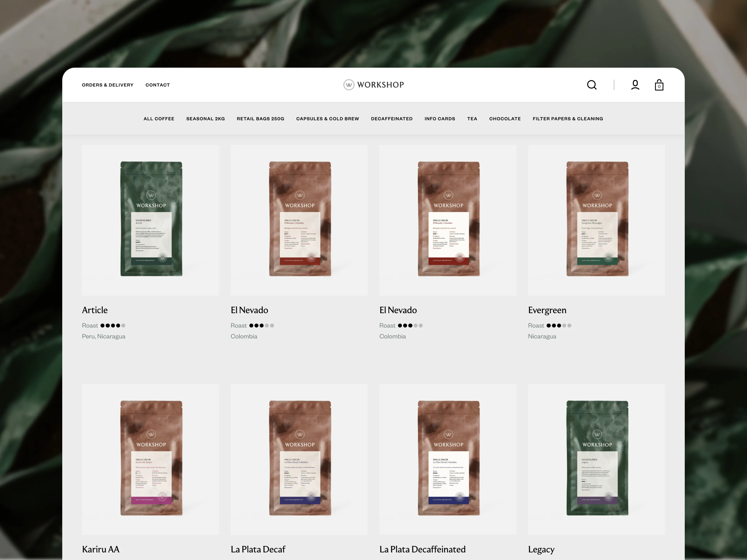The image size is (747, 560).
Task: Open the search icon
Action: click(x=592, y=85)
